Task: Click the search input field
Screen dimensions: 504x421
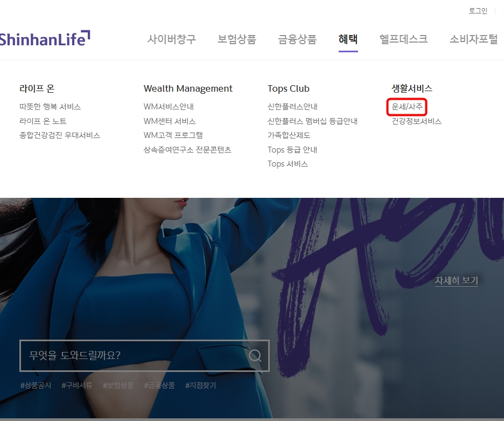Action: [x=135, y=356]
